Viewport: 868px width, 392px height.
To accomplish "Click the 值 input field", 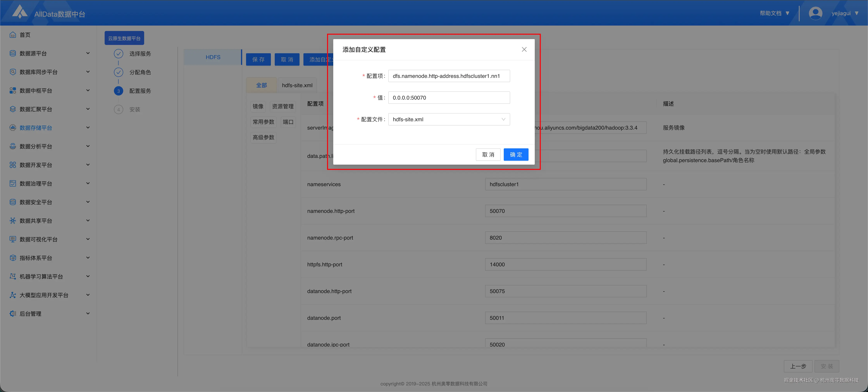I will [x=449, y=98].
